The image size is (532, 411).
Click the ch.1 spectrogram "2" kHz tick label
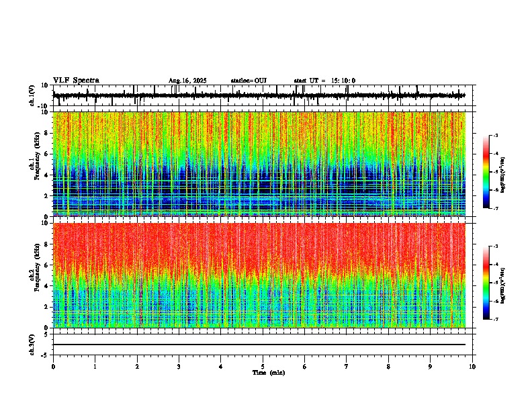coord(47,195)
